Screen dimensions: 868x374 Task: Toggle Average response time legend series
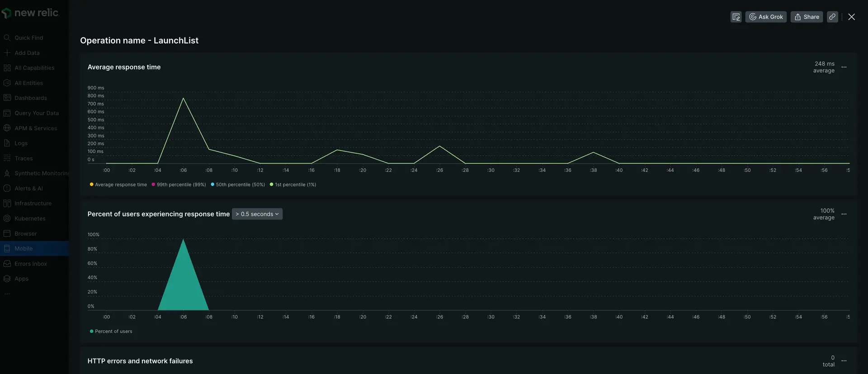tap(120, 185)
